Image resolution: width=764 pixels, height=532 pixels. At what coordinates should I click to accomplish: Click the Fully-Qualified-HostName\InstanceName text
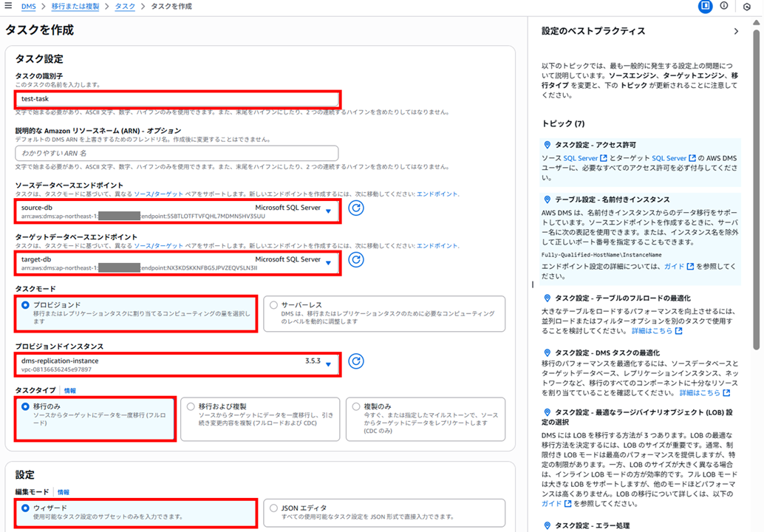click(x=601, y=255)
